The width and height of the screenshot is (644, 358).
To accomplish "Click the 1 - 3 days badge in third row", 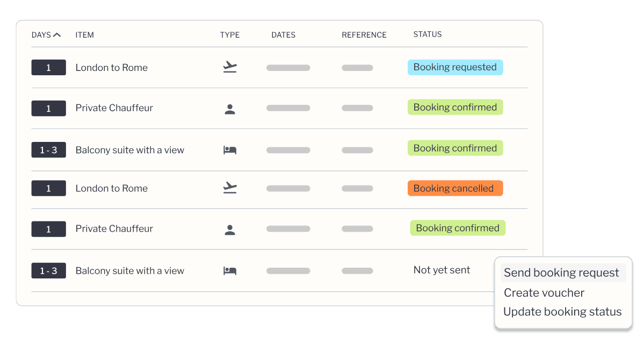I will point(48,150).
